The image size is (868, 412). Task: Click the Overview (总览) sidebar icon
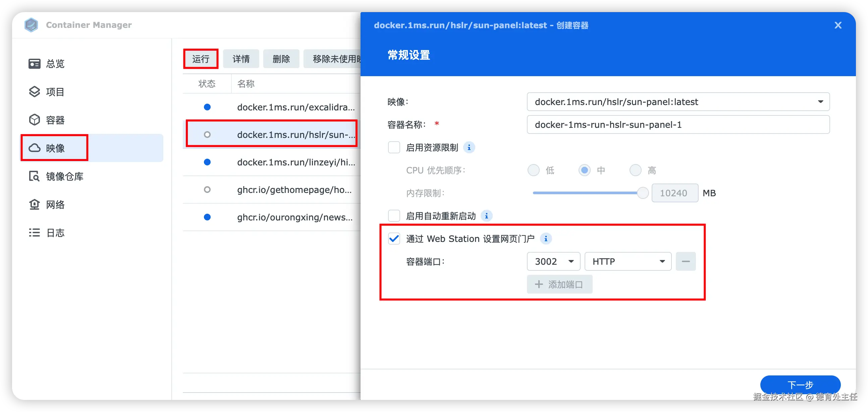point(34,64)
